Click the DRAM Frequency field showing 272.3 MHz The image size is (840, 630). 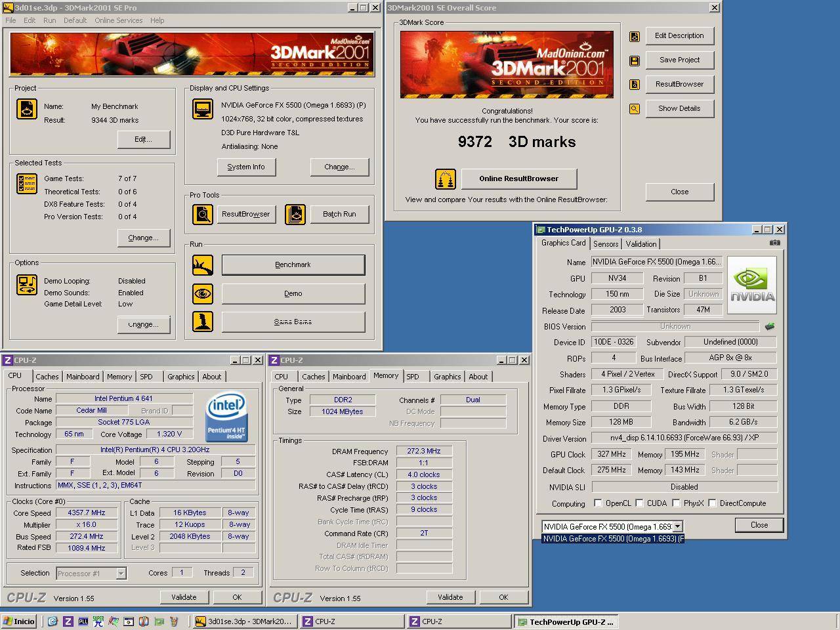424,451
